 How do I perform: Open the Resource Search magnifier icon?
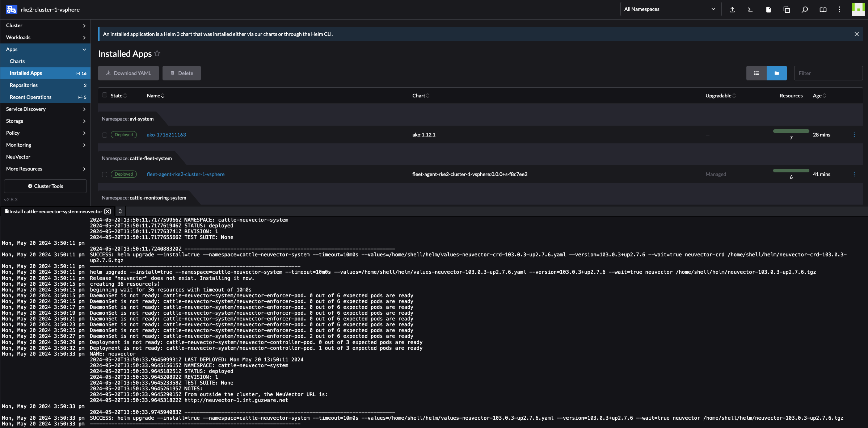pos(805,9)
